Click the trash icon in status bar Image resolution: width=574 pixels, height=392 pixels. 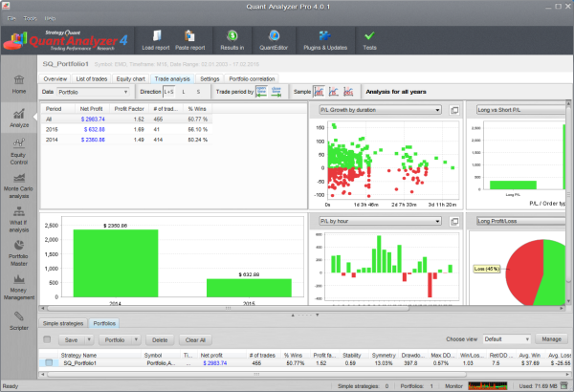564,385
